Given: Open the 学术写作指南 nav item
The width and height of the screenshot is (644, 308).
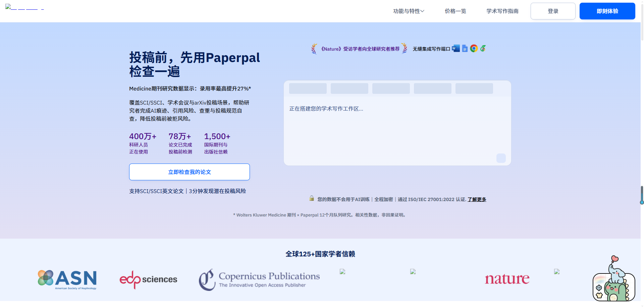Looking at the screenshot, I should [502, 11].
